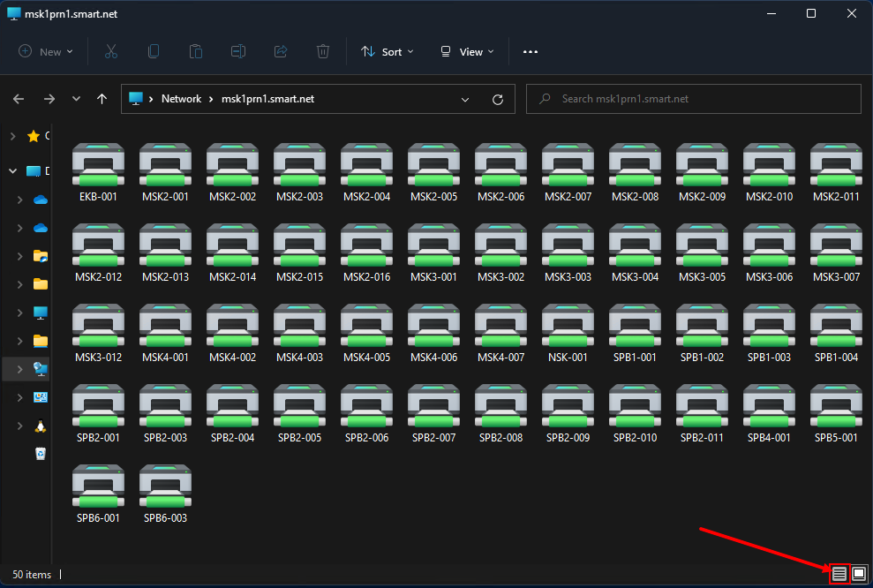Go up one directory level
The width and height of the screenshot is (873, 588).
[102, 100]
